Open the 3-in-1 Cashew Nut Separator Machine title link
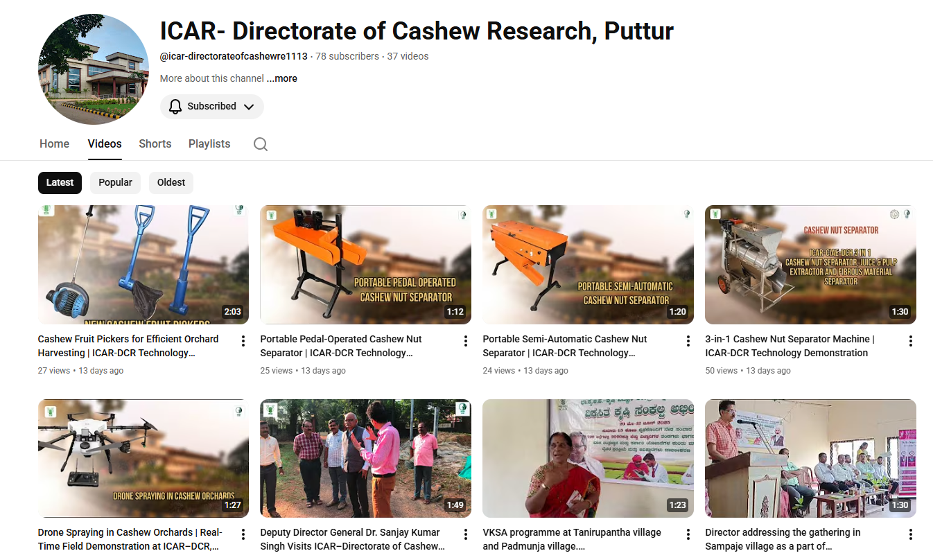 click(790, 346)
